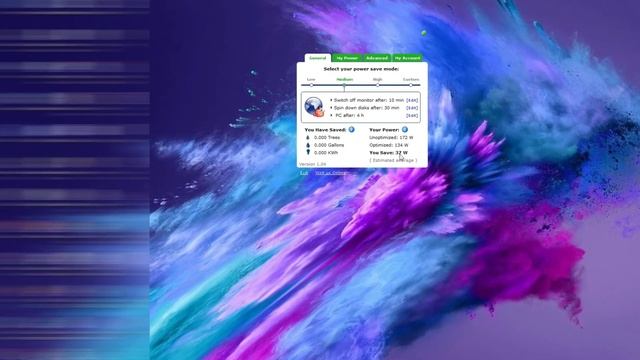The width and height of the screenshot is (640, 360).
Task: Pick the Custom power save mode
Action: pos(411,85)
